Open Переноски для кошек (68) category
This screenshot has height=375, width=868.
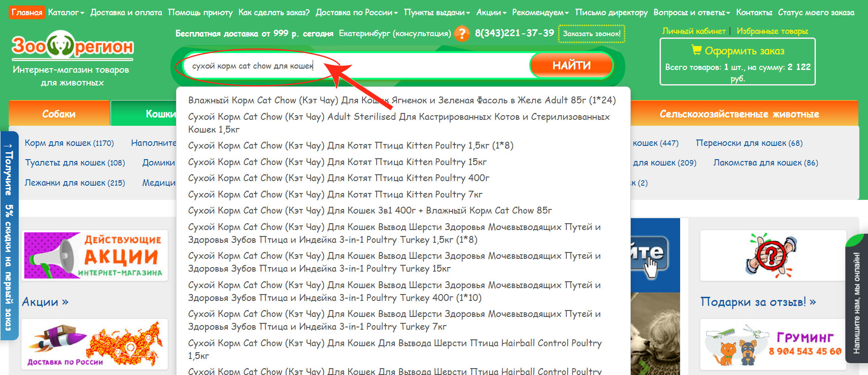[749, 143]
